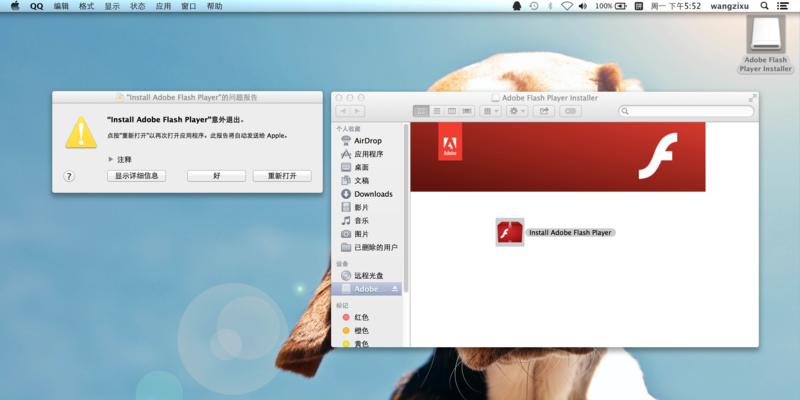The height and width of the screenshot is (400, 800).
Task: Select the yellow tag dot in sidebar
Action: pyautogui.click(x=346, y=344)
